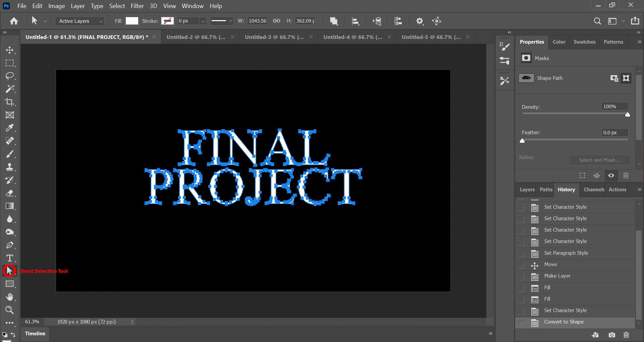The height and width of the screenshot is (342, 644).
Task: Open the History panel options menu
Action: [x=639, y=190]
